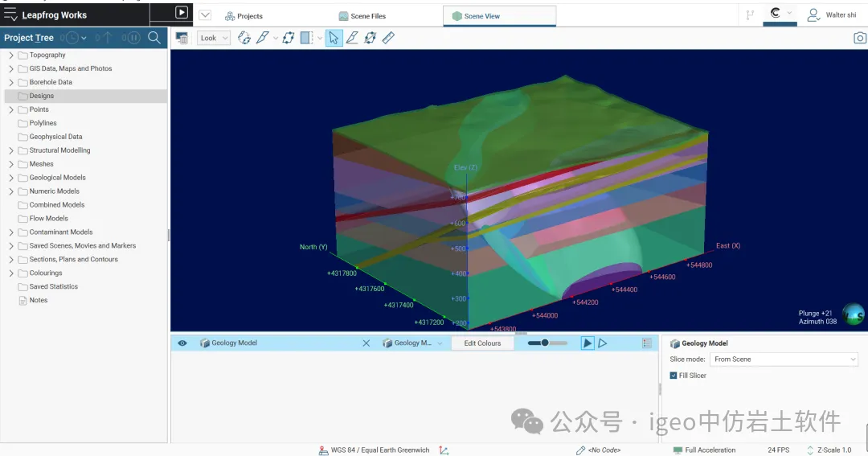Image resolution: width=868 pixels, height=456 pixels.
Task: Open the Leapfrog Works hamburger menu
Action: [x=10, y=14]
